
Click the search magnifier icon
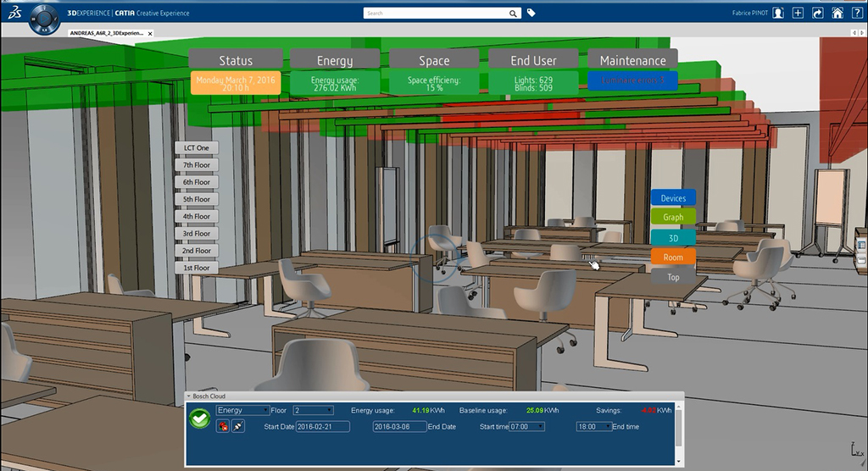(513, 14)
